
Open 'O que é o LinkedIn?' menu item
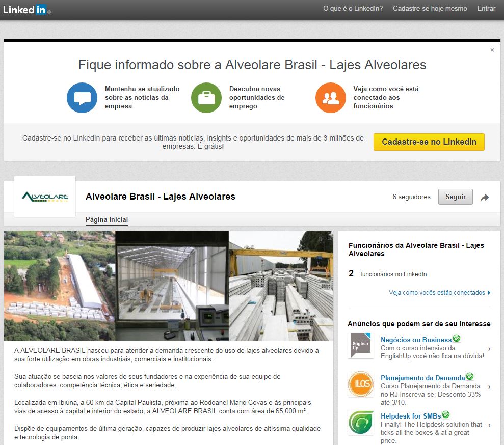pyautogui.click(x=353, y=8)
